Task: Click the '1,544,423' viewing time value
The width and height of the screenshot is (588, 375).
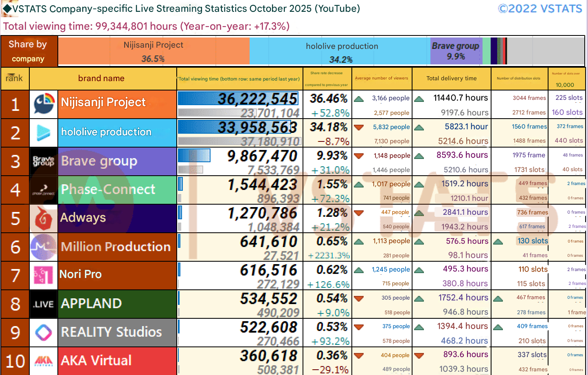Action: [x=263, y=185]
